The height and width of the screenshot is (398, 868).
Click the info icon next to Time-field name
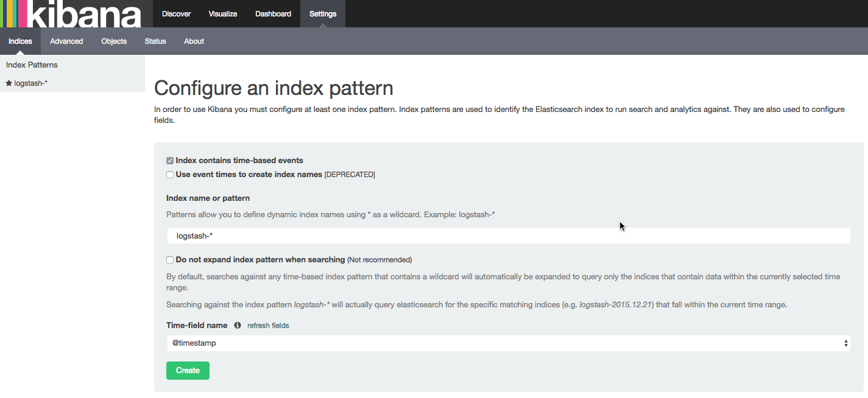pos(238,326)
